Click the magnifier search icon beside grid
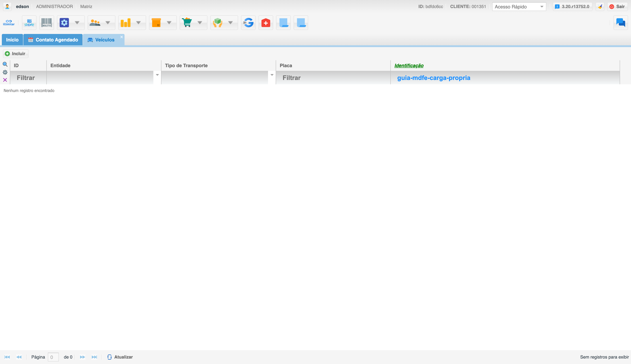The image size is (631, 364). pyautogui.click(x=5, y=64)
